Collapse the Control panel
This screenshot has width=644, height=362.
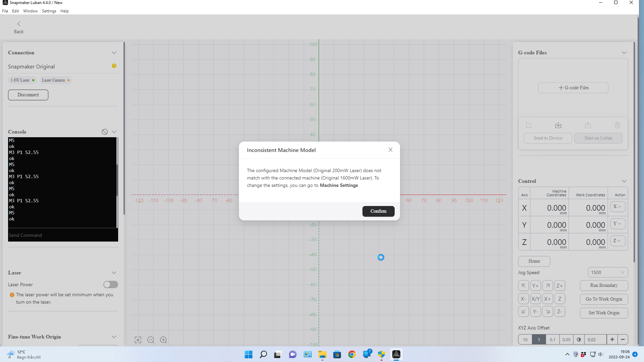pos(624,181)
